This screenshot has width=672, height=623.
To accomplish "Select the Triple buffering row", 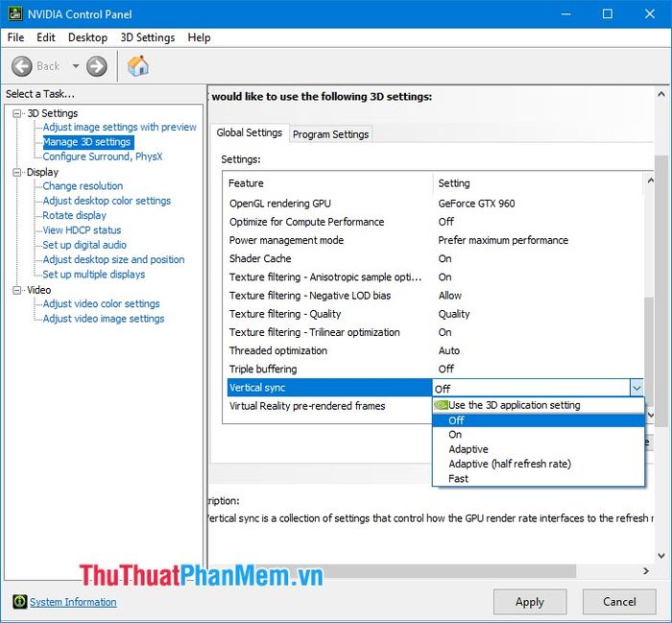I will 435,370.
